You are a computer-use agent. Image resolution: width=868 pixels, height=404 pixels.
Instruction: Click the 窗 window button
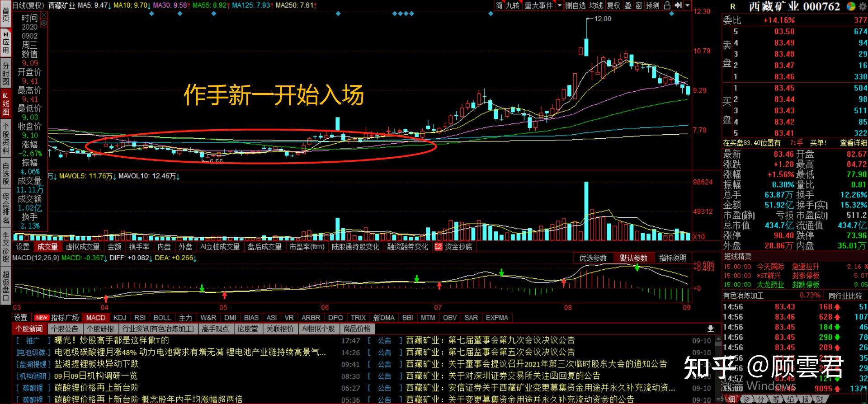tap(639, 5)
